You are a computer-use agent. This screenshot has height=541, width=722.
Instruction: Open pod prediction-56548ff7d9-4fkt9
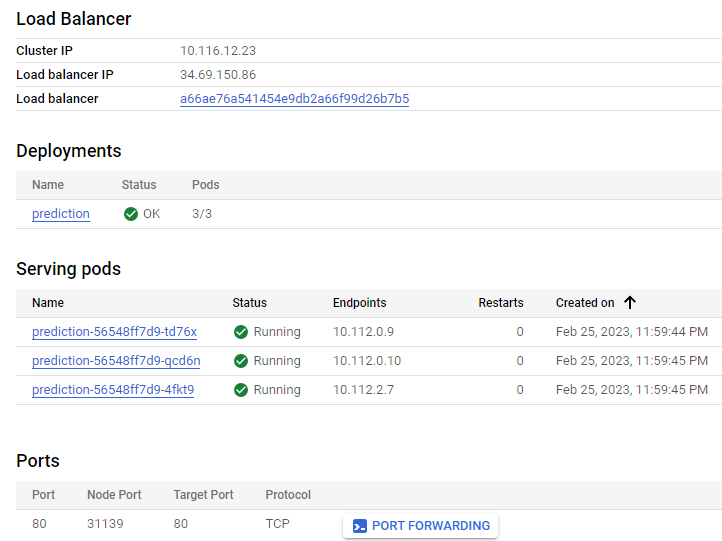[113, 390]
